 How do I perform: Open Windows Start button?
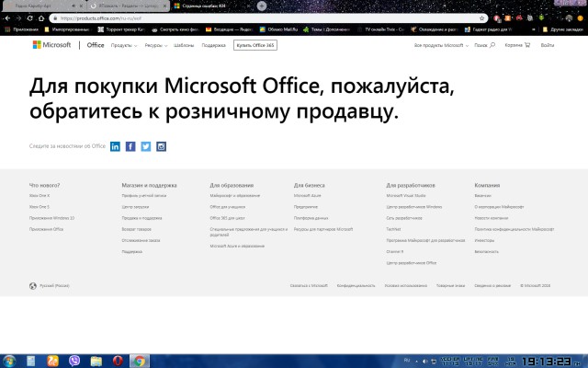(8, 362)
